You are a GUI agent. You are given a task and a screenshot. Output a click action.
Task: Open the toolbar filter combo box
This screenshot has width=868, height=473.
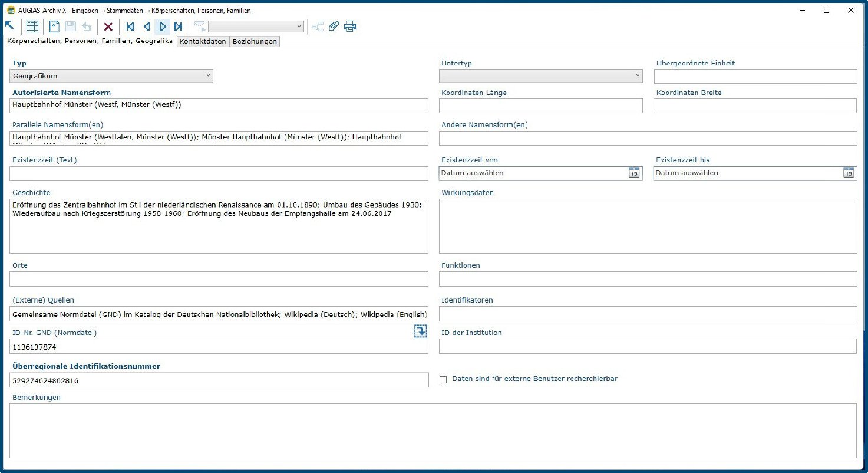tap(256, 27)
